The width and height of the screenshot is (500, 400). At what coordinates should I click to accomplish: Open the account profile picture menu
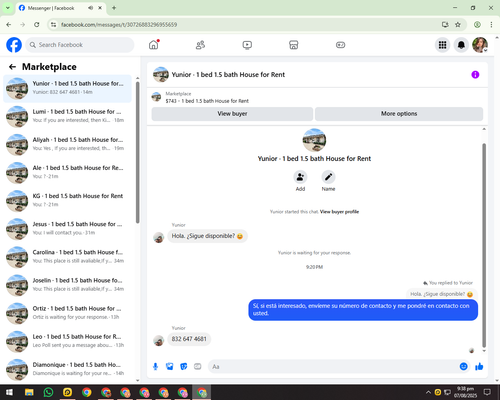coord(480,45)
